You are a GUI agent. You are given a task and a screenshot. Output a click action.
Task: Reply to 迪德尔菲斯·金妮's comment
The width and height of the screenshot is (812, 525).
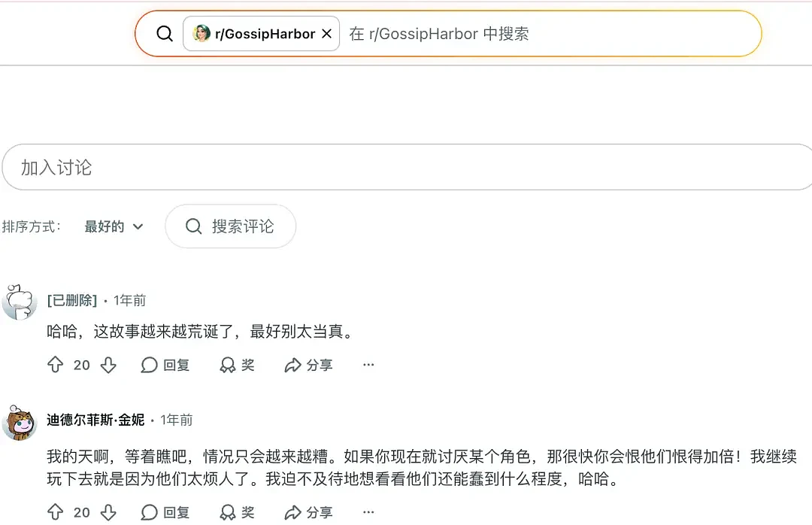165,512
